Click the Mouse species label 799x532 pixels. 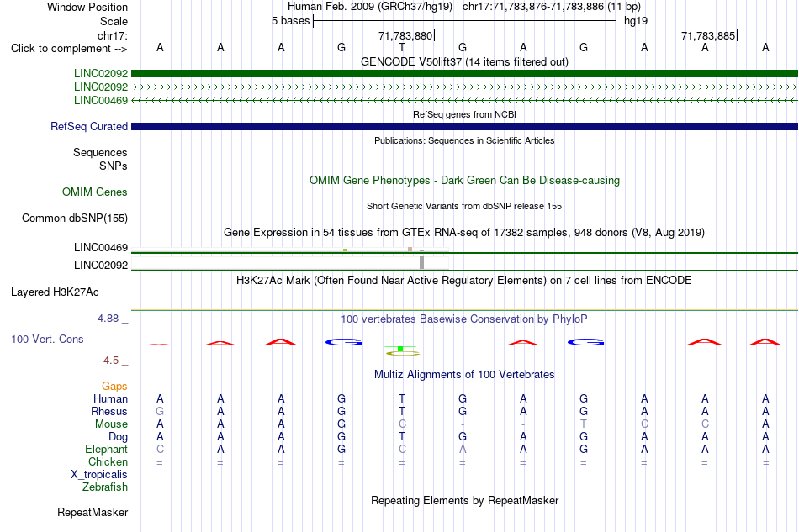click(111, 424)
